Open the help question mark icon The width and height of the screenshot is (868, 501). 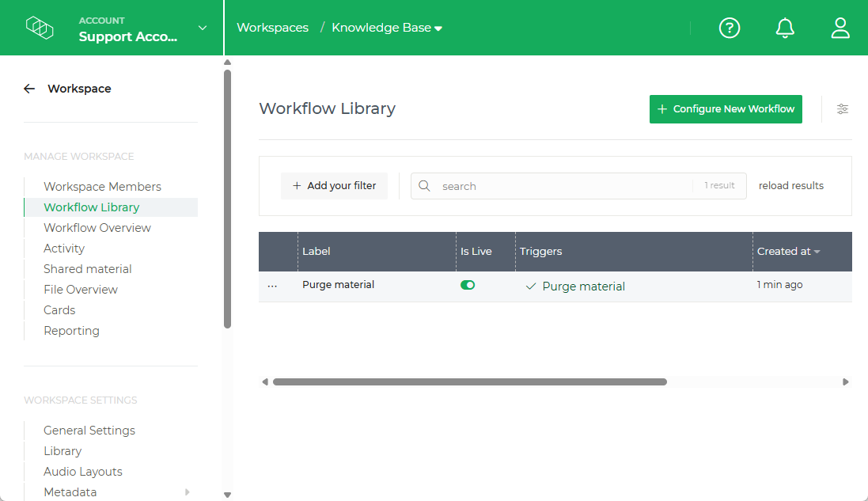click(729, 28)
